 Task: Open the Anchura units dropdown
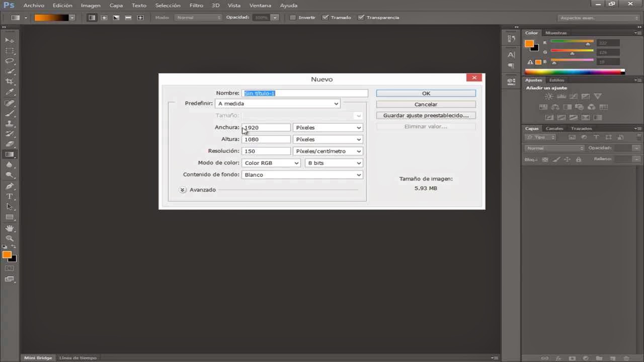[x=328, y=128]
